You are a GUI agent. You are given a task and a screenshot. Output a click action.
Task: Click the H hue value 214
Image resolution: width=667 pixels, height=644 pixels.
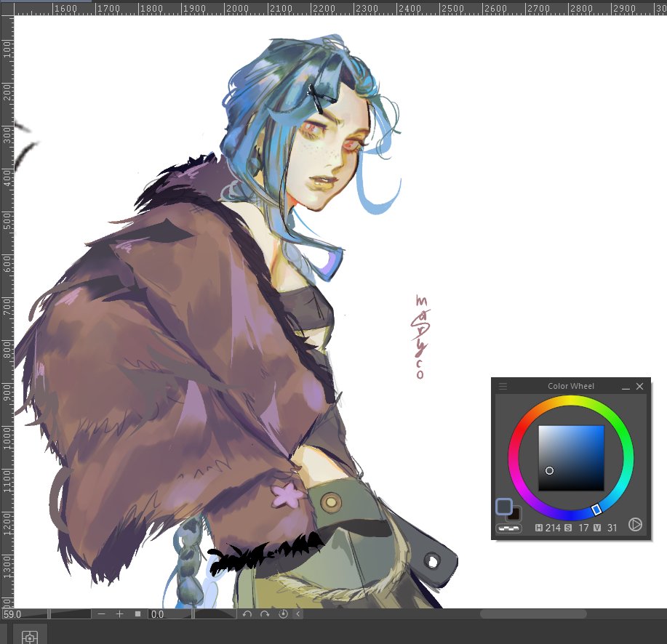(x=553, y=528)
